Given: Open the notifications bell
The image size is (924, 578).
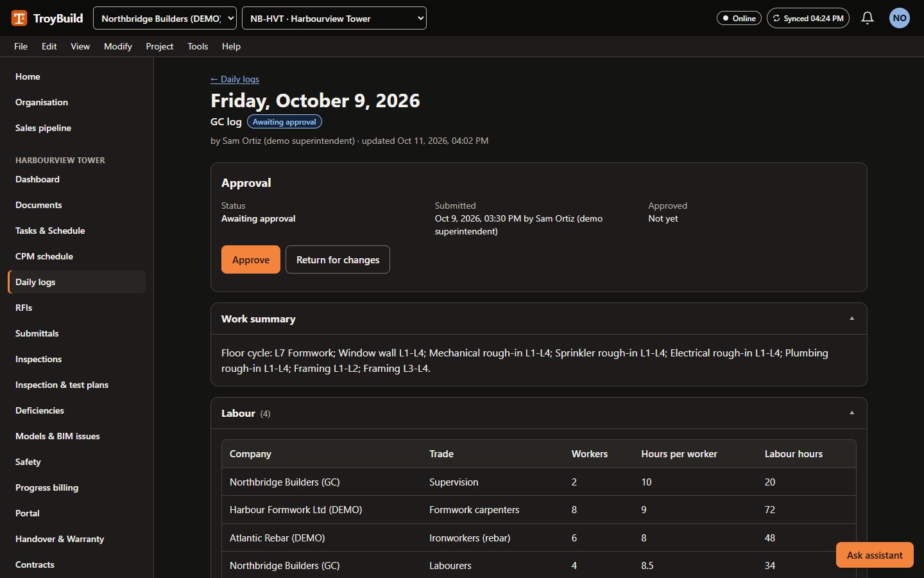Looking at the screenshot, I should click(868, 18).
